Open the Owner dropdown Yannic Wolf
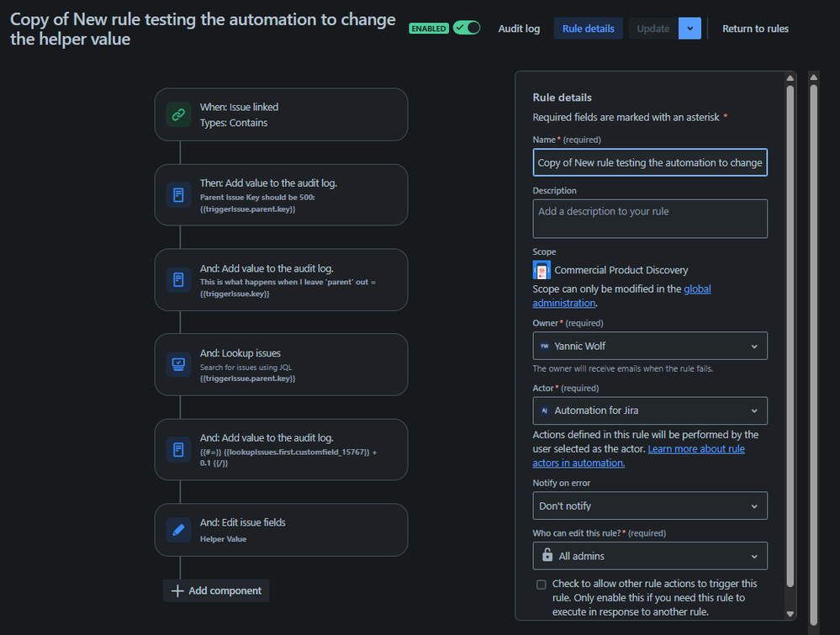The width and height of the screenshot is (840, 635). pyautogui.click(x=650, y=347)
